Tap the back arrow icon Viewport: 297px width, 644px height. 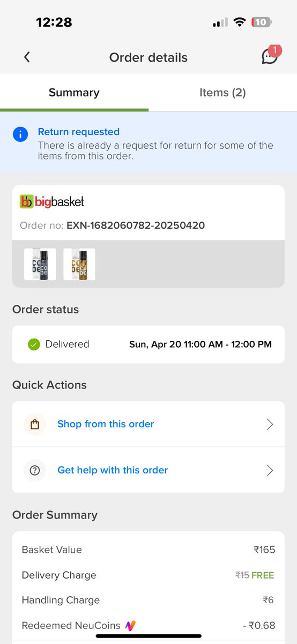tap(27, 57)
